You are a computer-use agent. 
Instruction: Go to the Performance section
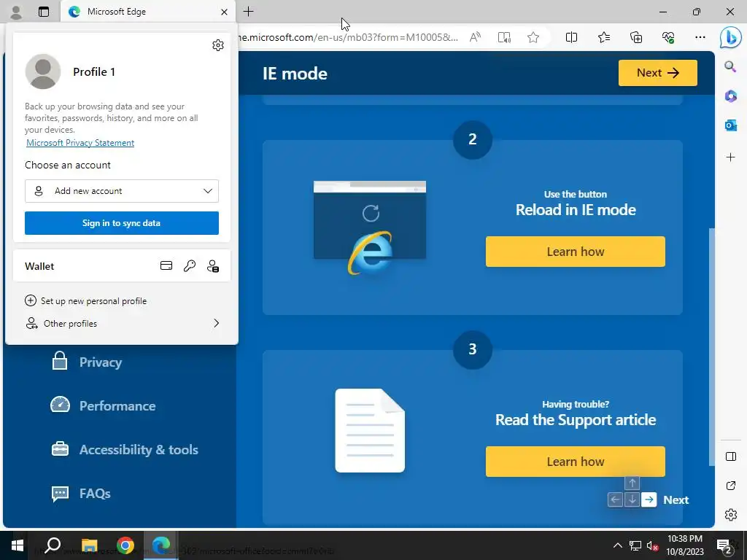104,405
